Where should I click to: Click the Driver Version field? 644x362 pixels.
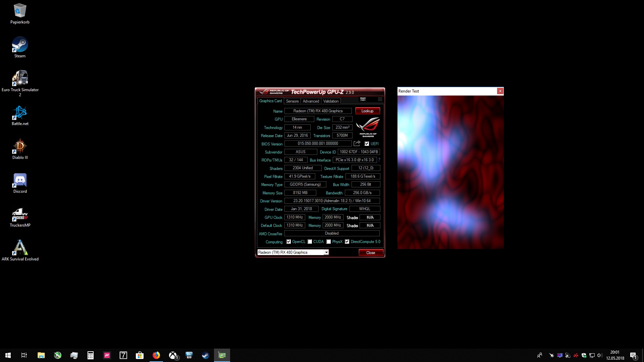click(332, 201)
